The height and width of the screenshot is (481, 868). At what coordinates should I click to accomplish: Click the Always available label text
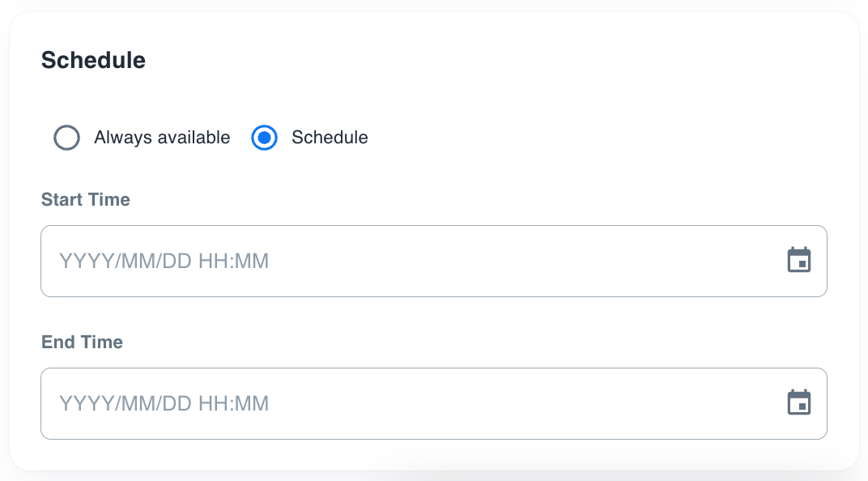click(161, 138)
